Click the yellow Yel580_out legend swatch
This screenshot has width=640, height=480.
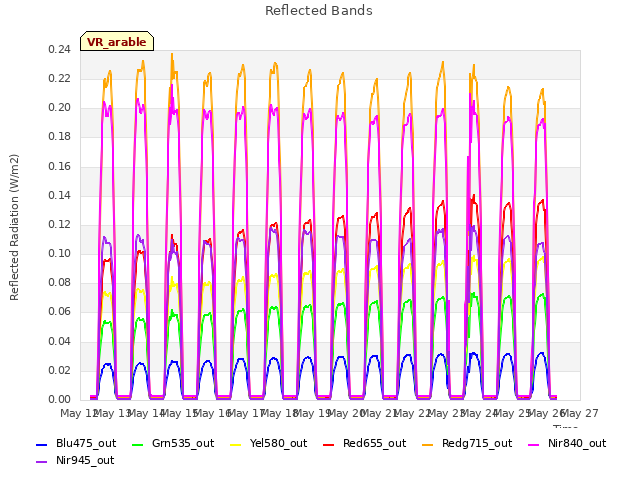[x=236, y=444]
